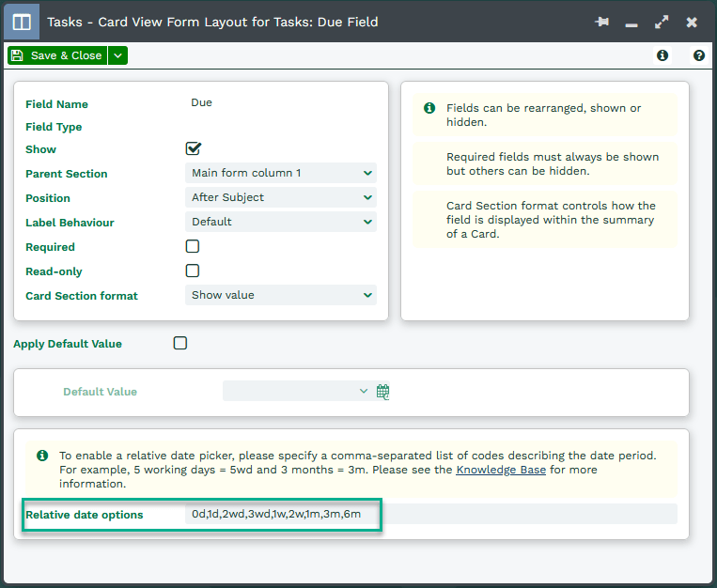The image size is (717, 588).
Task: Click the Save & Close button
Action: pos(57,55)
